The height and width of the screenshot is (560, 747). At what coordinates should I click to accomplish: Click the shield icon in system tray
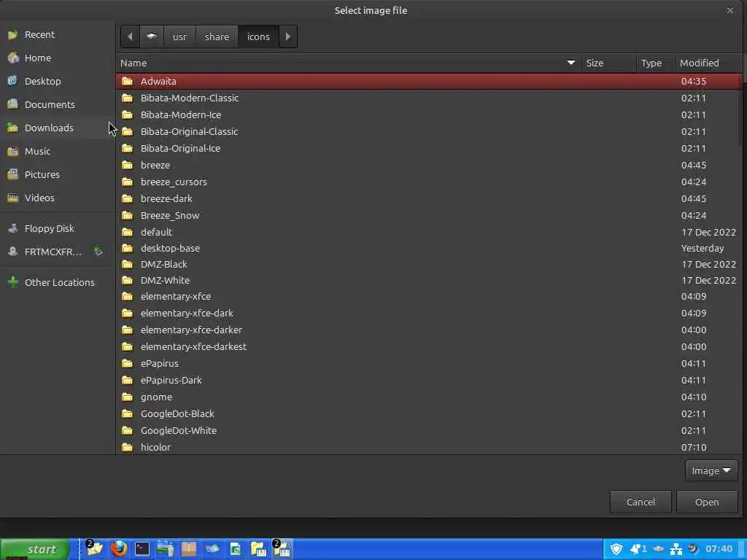pos(616,550)
